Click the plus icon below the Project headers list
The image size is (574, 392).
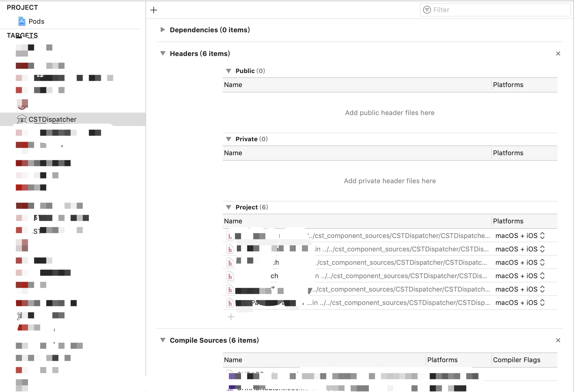(231, 317)
